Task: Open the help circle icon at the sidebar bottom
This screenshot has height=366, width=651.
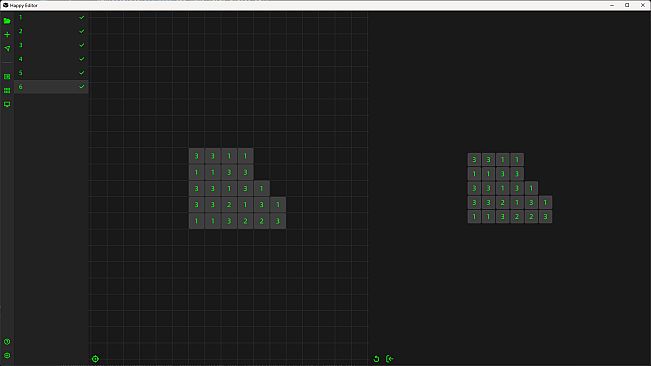Action: coord(7,342)
